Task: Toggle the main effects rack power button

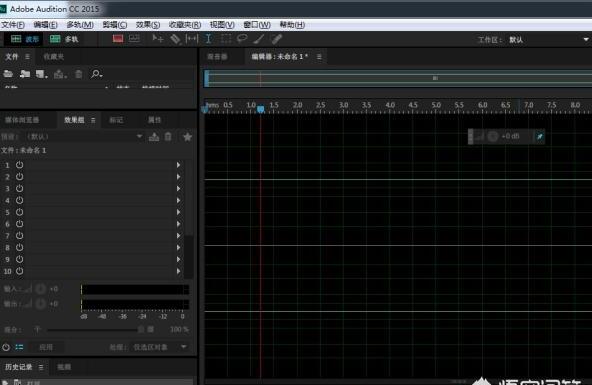Action: point(6,347)
